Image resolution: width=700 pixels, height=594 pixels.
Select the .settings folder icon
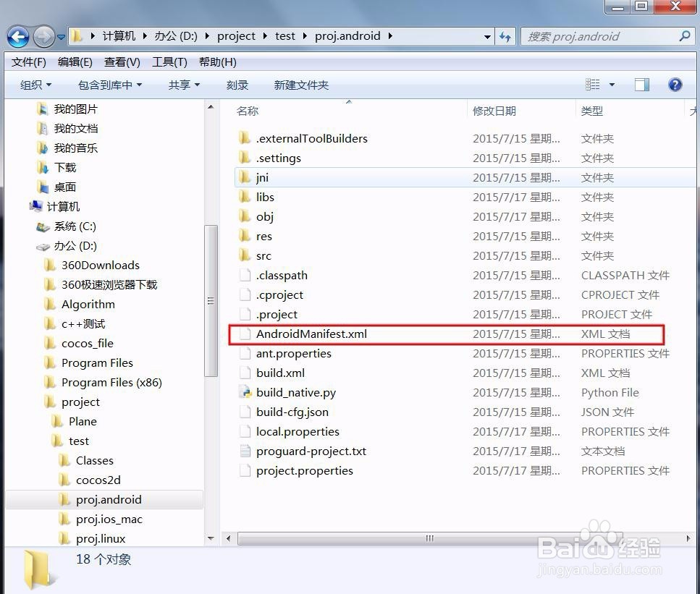pyautogui.click(x=244, y=158)
